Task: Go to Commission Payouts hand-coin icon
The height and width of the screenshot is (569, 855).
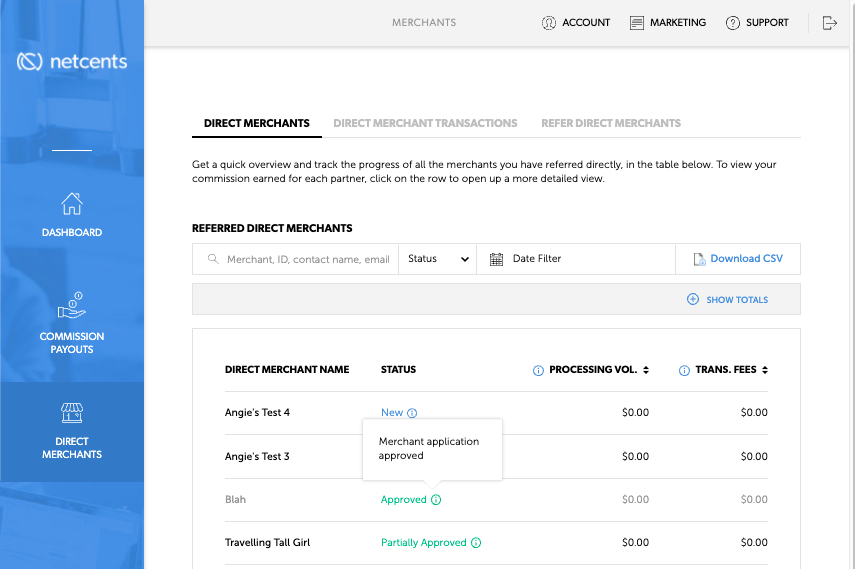Action: [x=71, y=305]
